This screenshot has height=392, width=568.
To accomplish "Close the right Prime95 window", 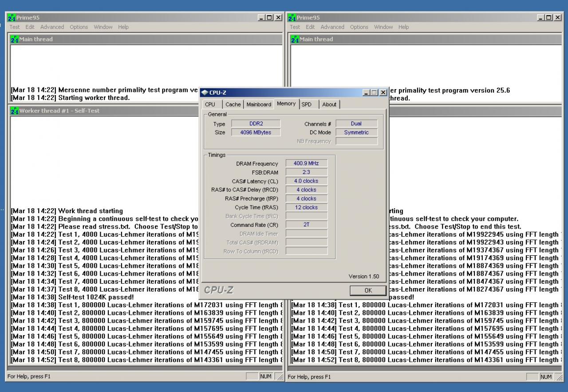I will [558, 18].
